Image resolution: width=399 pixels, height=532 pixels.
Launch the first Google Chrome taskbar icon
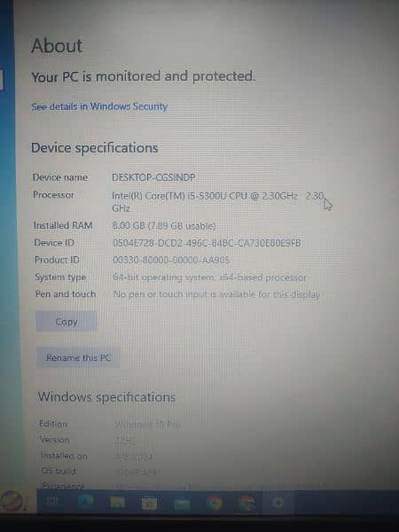coord(214,503)
